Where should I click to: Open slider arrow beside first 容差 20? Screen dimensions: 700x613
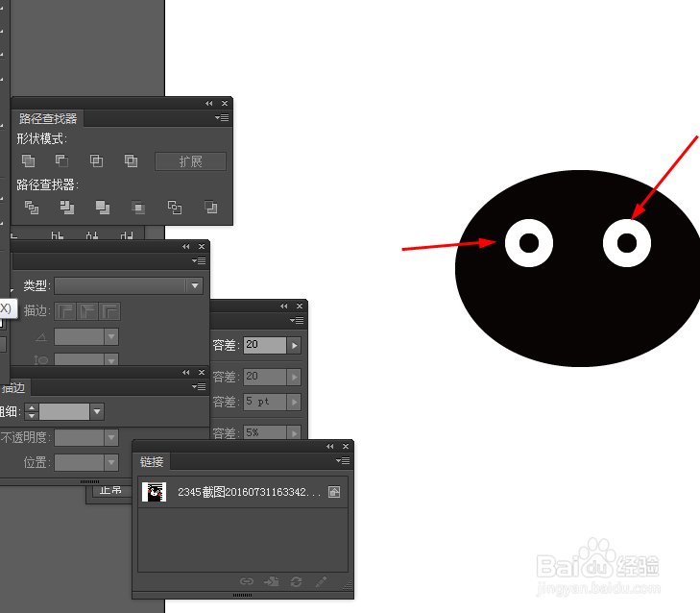(x=294, y=345)
